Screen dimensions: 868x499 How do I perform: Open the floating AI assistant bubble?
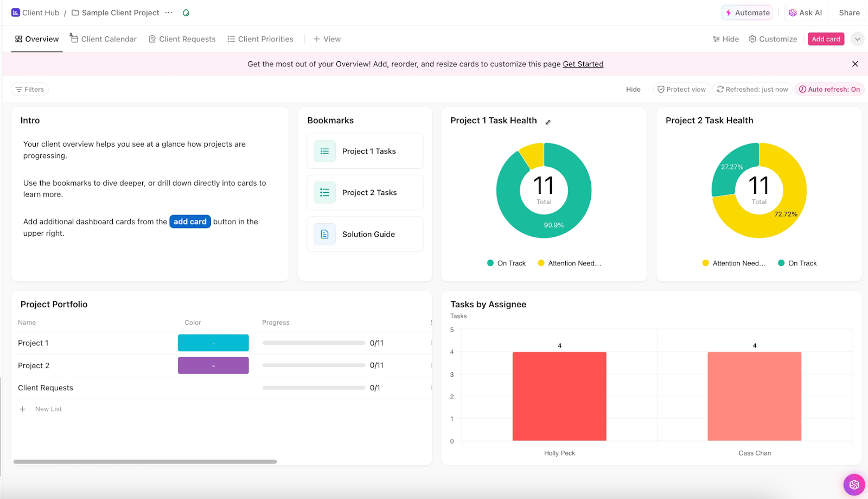click(x=854, y=484)
